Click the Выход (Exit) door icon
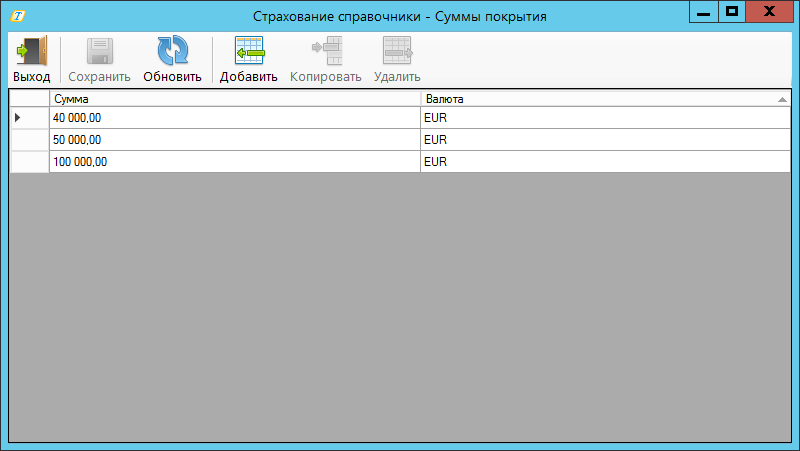800x451 pixels. click(x=31, y=52)
